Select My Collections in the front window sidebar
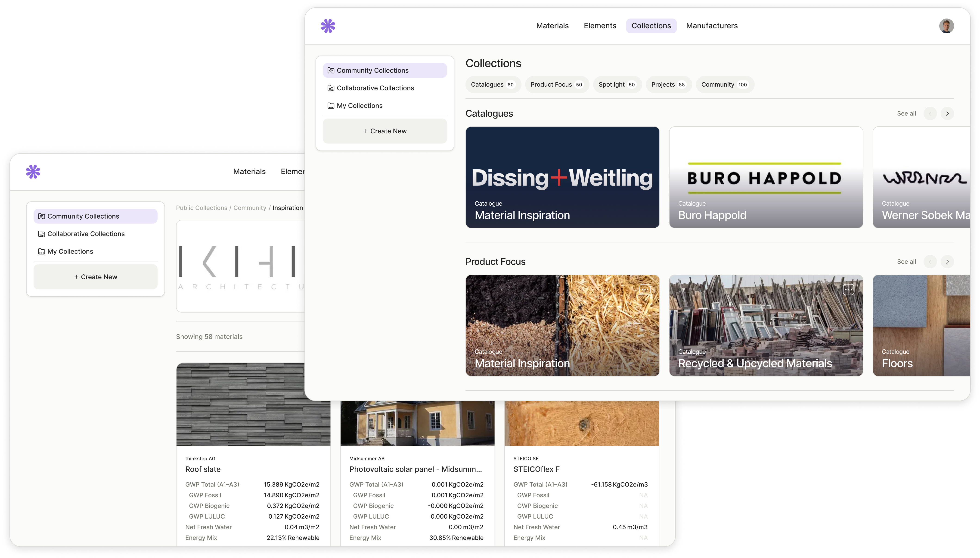Screen dimensions: 980x558 (385, 106)
